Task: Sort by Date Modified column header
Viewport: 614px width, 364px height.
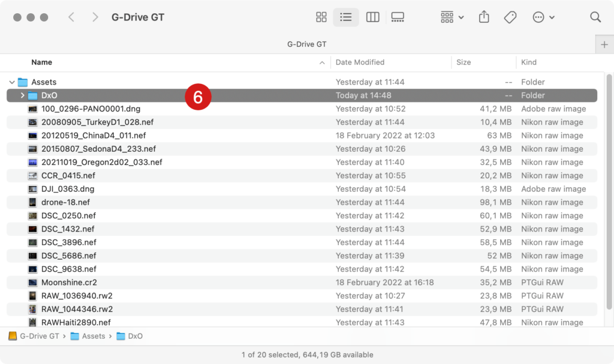Action: point(360,62)
